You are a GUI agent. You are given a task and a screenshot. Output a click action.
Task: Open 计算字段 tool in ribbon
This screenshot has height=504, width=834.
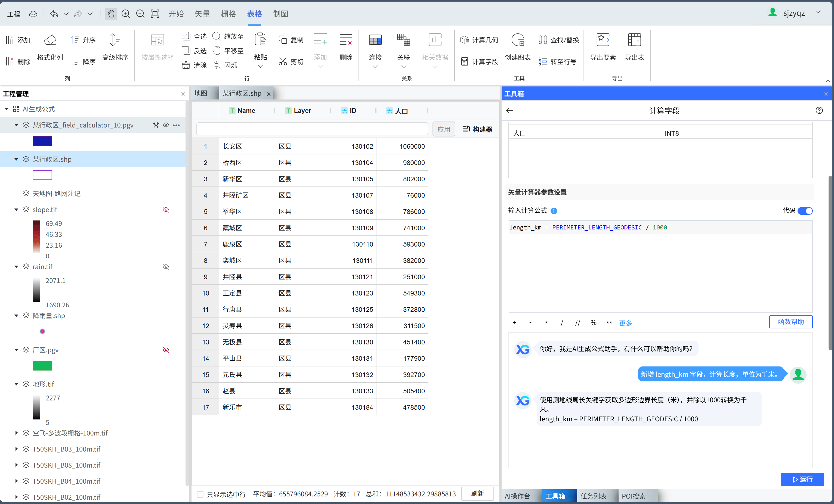[479, 61]
